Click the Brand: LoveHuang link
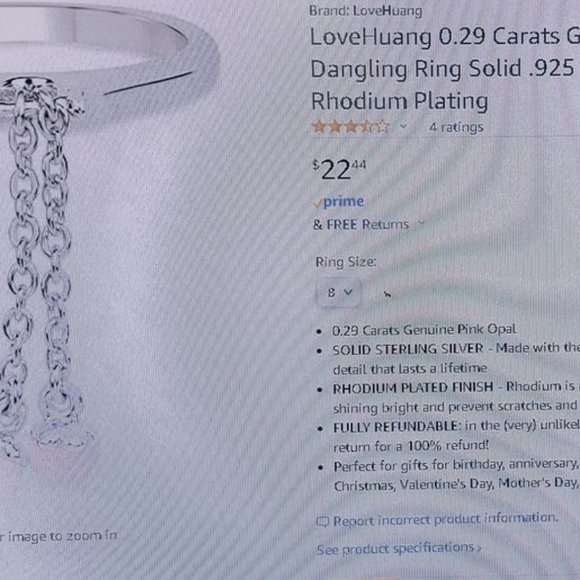580x580 pixels. pos(365,11)
